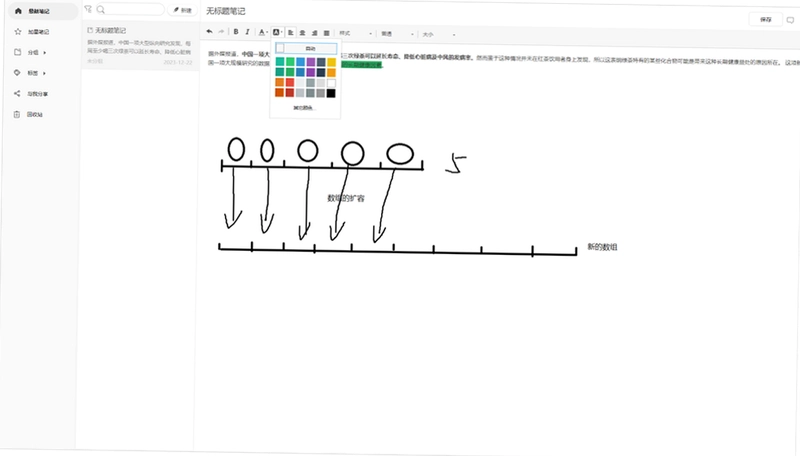The height and width of the screenshot is (456, 800).
Task: Open the 样式 styles dropdown
Action: coord(355,34)
